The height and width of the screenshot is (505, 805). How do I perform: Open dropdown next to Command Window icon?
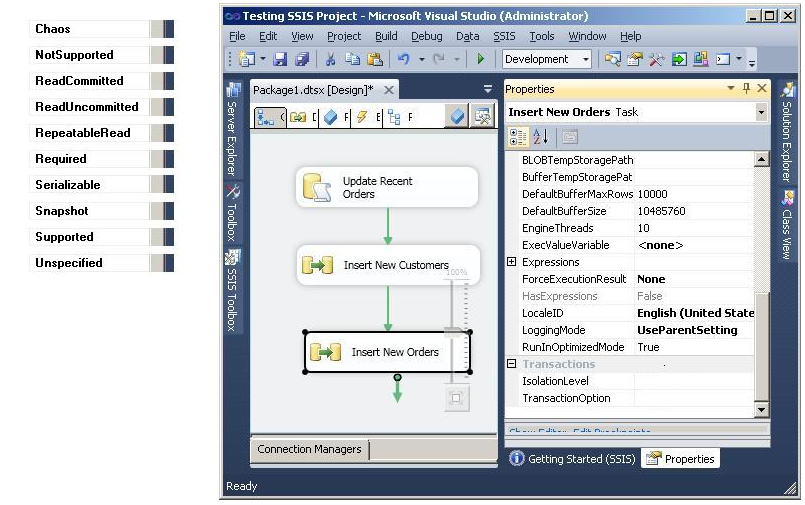[739, 59]
